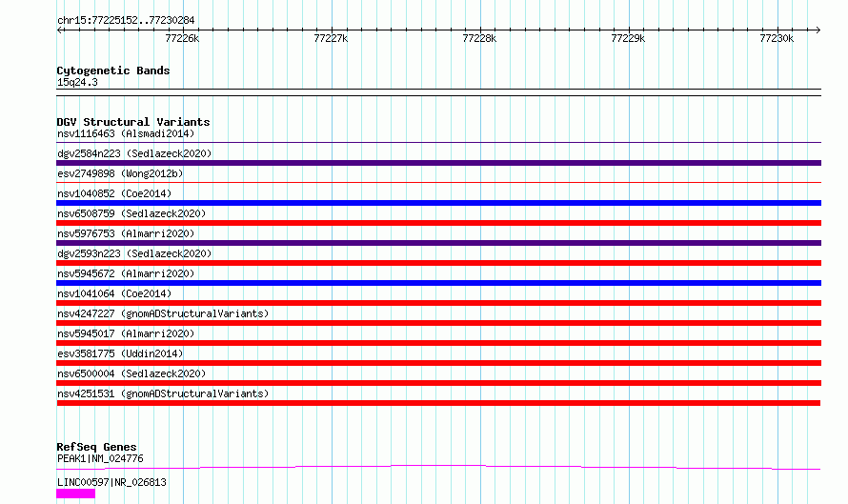Select the LINC00597 magenta exon block
The width and height of the screenshot is (848, 504).
(x=75, y=494)
